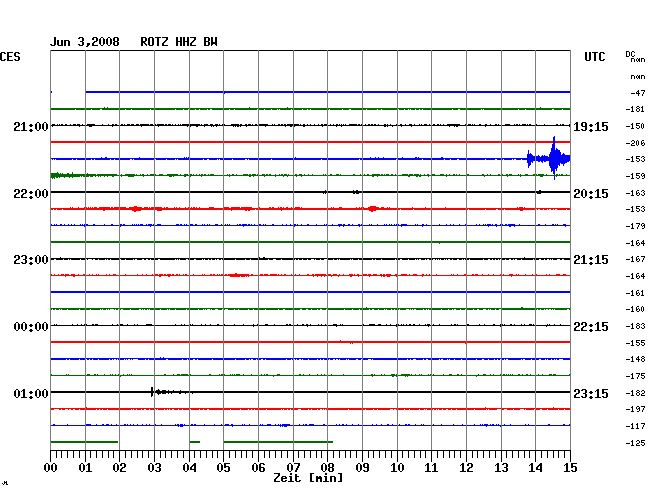Click the "Zeit [min]" axis label
This screenshot has width=650, height=494.
pyautogui.click(x=308, y=478)
